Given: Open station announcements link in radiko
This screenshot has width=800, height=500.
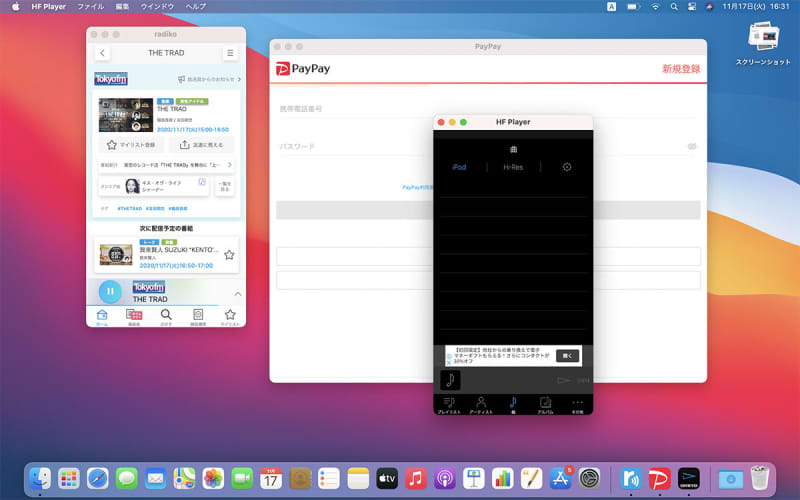Looking at the screenshot, I should pos(209,80).
